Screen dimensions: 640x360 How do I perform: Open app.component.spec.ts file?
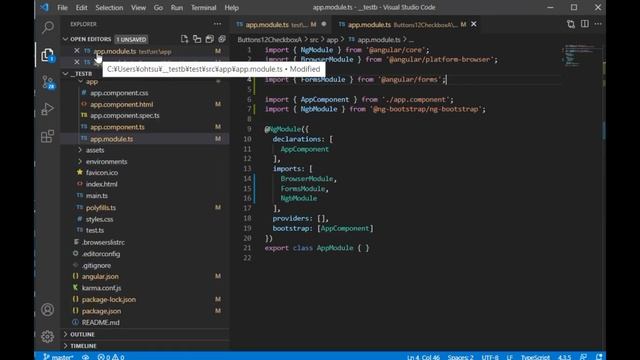pyautogui.click(x=125, y=116)
